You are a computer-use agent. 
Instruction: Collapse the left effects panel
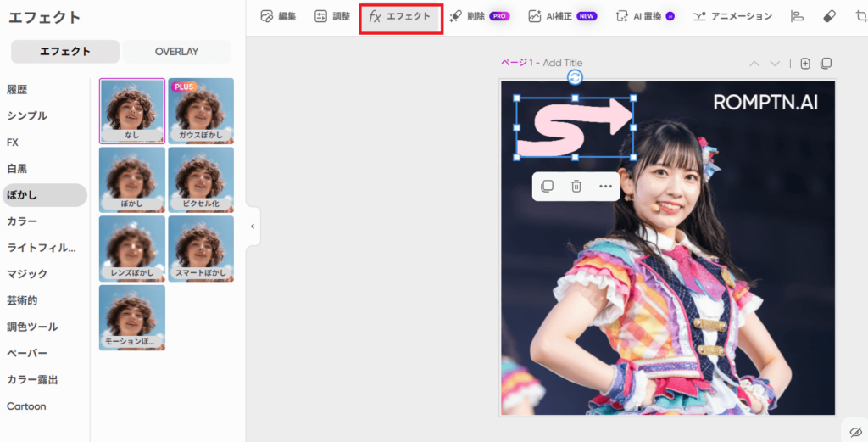pyautogui.click(x=252, y=227)
